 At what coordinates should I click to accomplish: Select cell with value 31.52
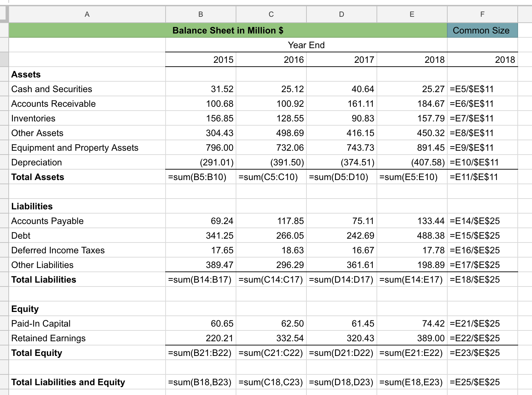201,89
